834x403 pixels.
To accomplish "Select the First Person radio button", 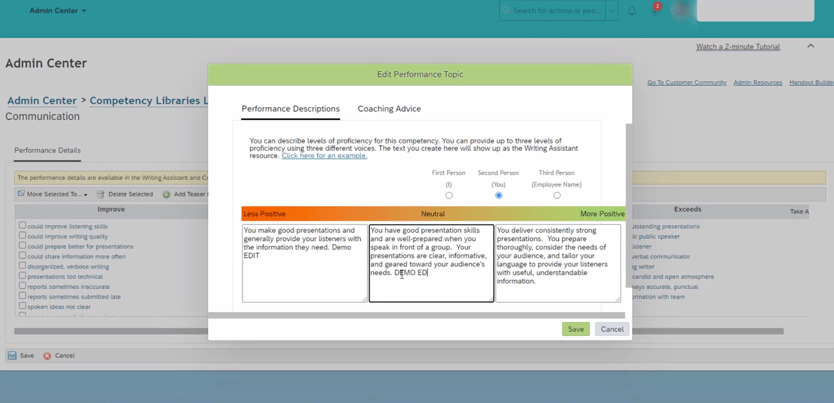I will click(x=449, y=195).
